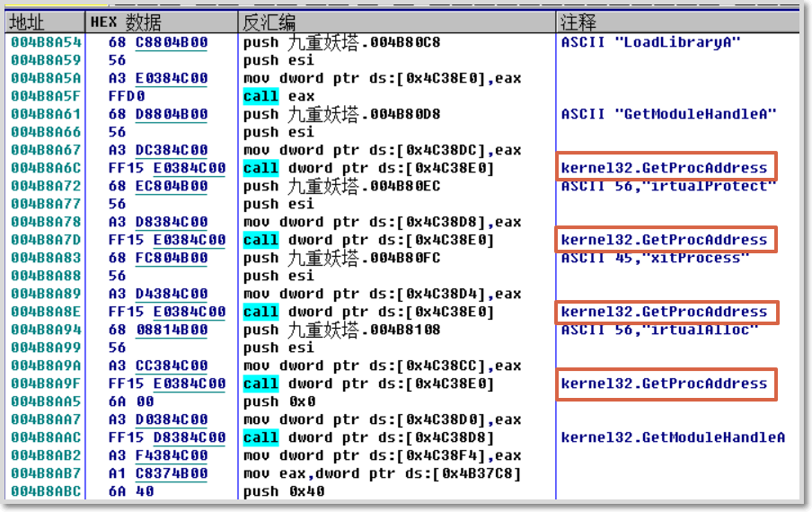Click the "push 0x40" instruction
Viewport: 812px width, 512px height.
pos(284,491)
